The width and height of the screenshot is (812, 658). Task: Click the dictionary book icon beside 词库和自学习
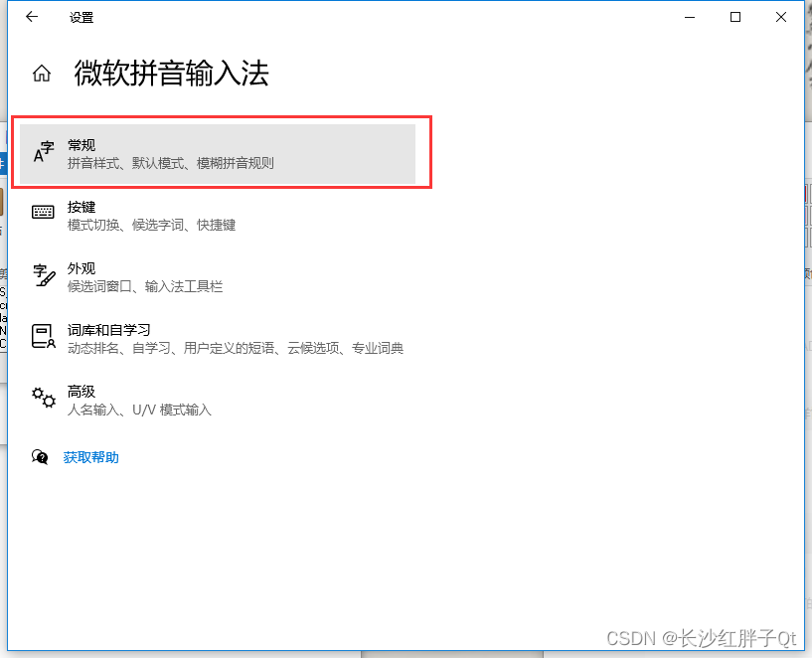point(42,336)
